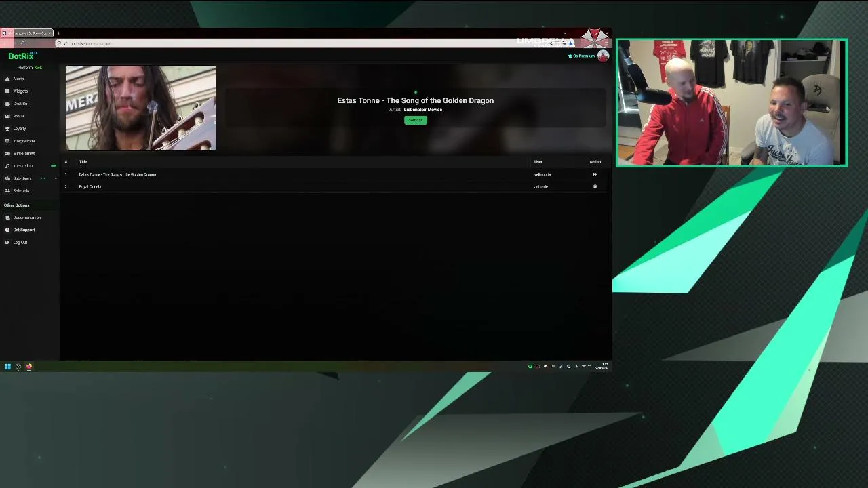Click the Referrals icon

coord(7,190)
